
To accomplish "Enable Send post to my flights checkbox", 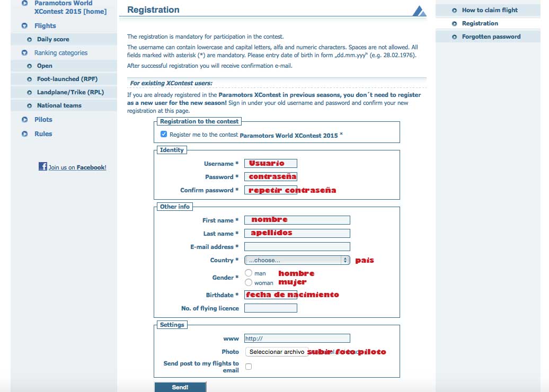I will click(249, 367).
